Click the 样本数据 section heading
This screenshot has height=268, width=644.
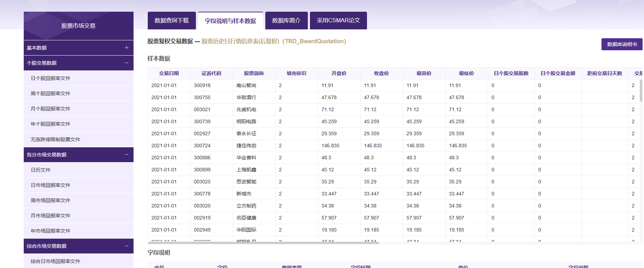159,58
